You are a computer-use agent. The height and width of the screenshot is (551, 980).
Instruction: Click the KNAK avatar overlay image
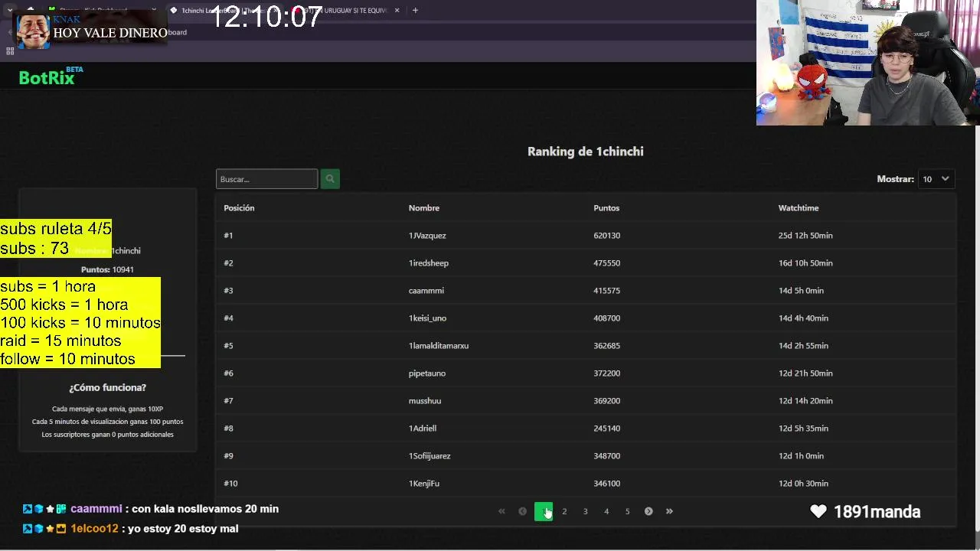click(x=33, y=31)
